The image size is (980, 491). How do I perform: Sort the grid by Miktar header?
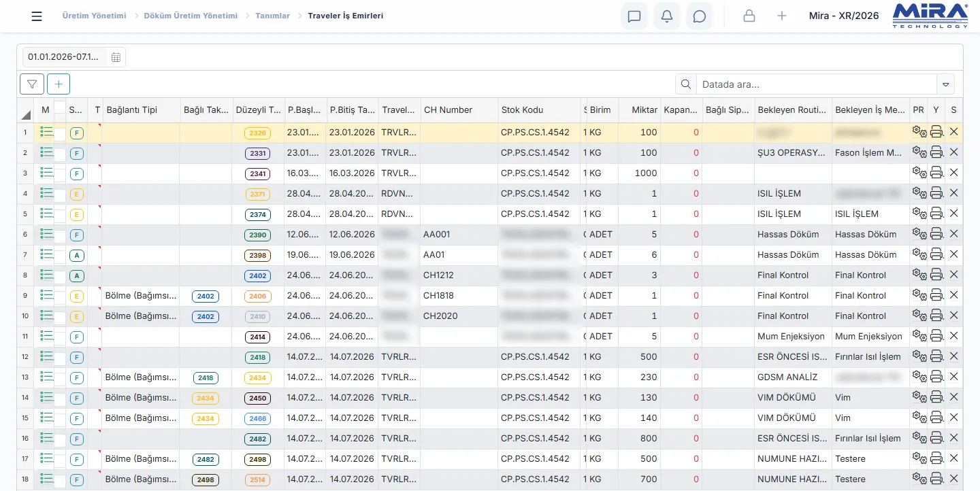tap(640, 110)
